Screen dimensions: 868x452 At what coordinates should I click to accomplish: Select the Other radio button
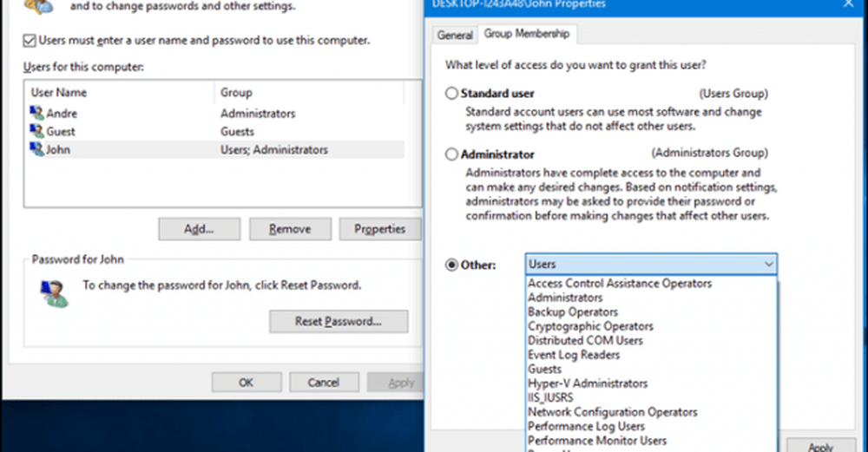click(450, 265)
